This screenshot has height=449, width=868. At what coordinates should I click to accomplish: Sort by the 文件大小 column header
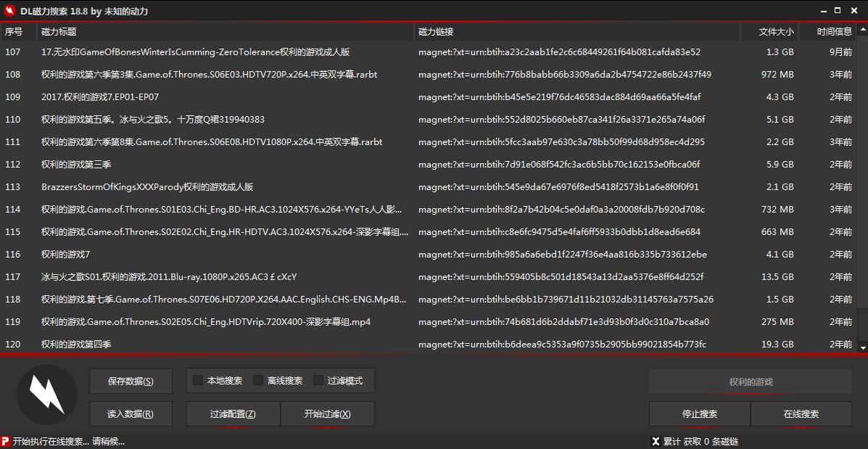tap(770, 32)
